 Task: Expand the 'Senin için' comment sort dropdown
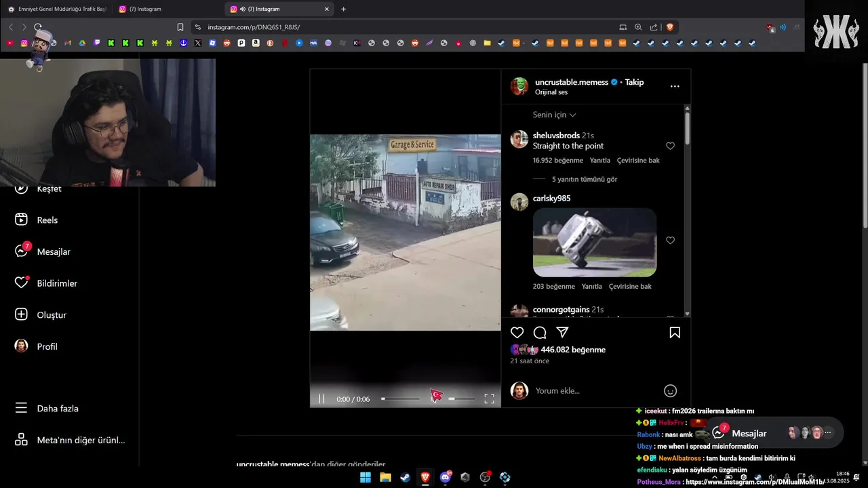tap(555, 115)
